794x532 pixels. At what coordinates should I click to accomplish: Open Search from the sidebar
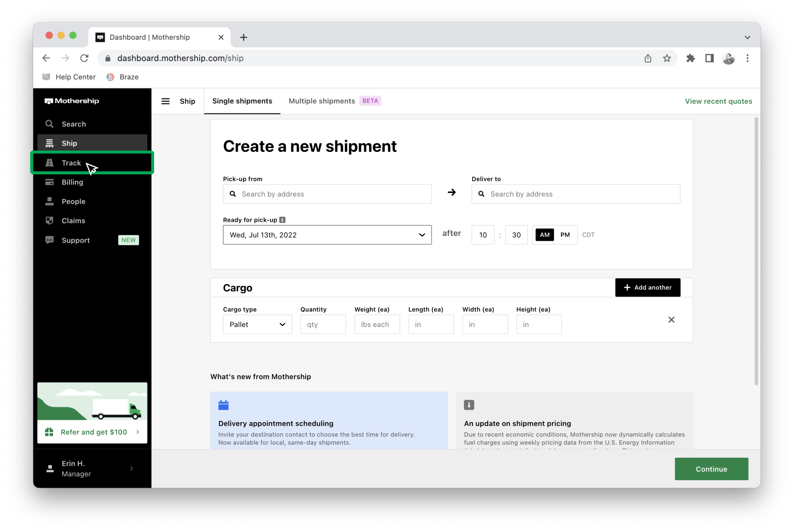tap(92, 124)
